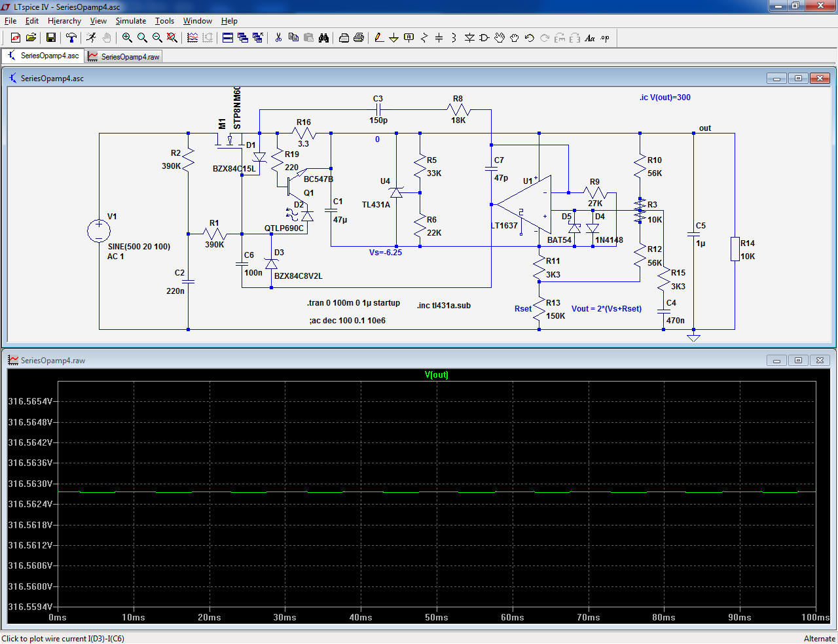Image resolution: width=838 pixels, height=644 pixels.
Task: Open the Edit menu
Action: (32, 21)
